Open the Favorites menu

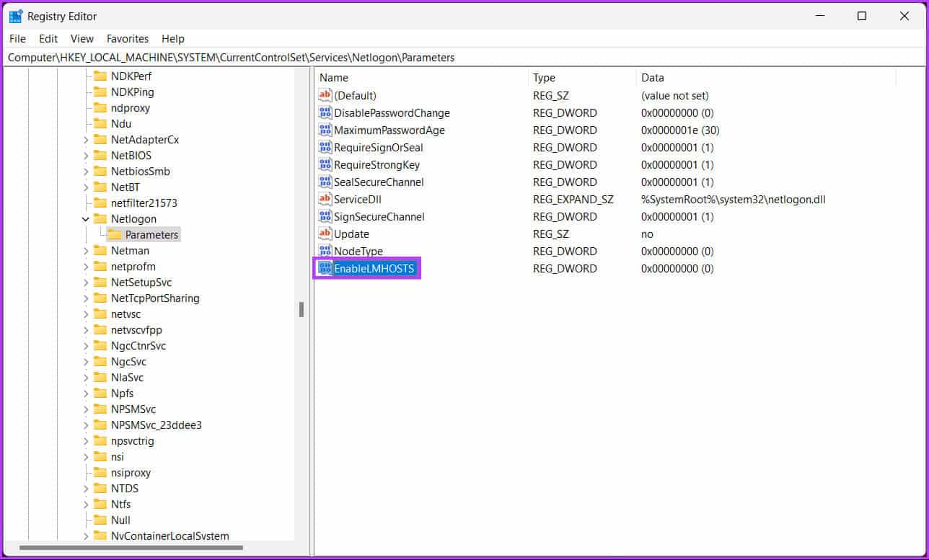128,39
